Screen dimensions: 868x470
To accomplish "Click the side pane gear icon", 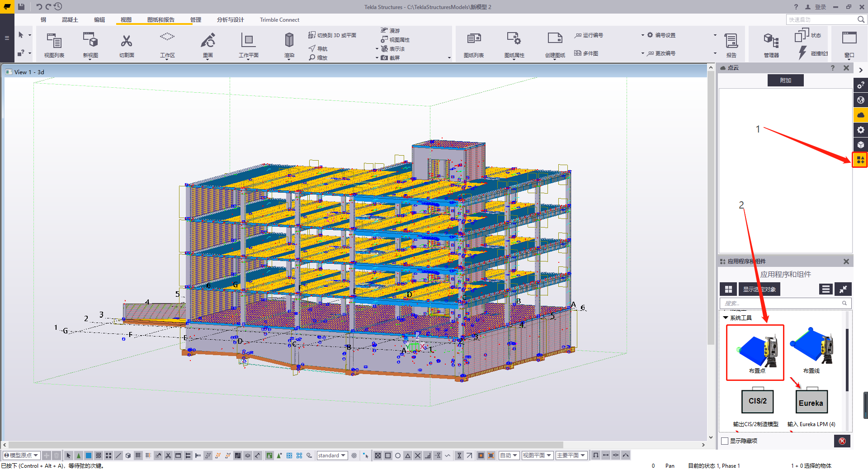I will pyautogui.click(x=860, y=130).
